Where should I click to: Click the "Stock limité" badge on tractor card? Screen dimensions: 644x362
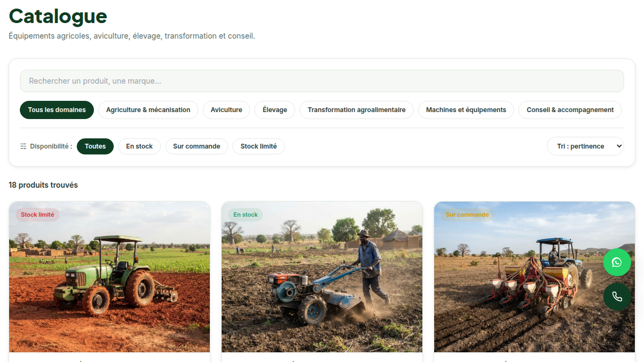point(38,215)
